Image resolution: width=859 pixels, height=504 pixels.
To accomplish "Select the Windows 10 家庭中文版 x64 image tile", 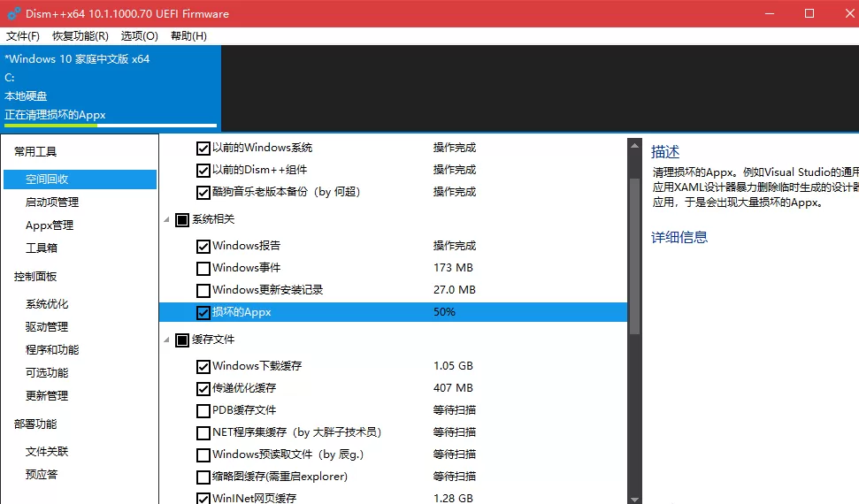I will pos(110,88).
